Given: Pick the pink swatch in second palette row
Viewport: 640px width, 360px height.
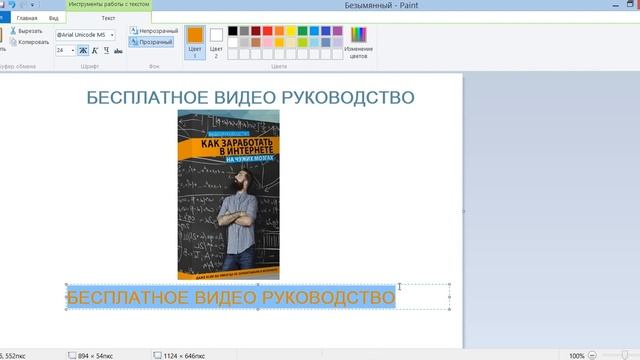Looking at the screenshot, I should coord(267,42).
